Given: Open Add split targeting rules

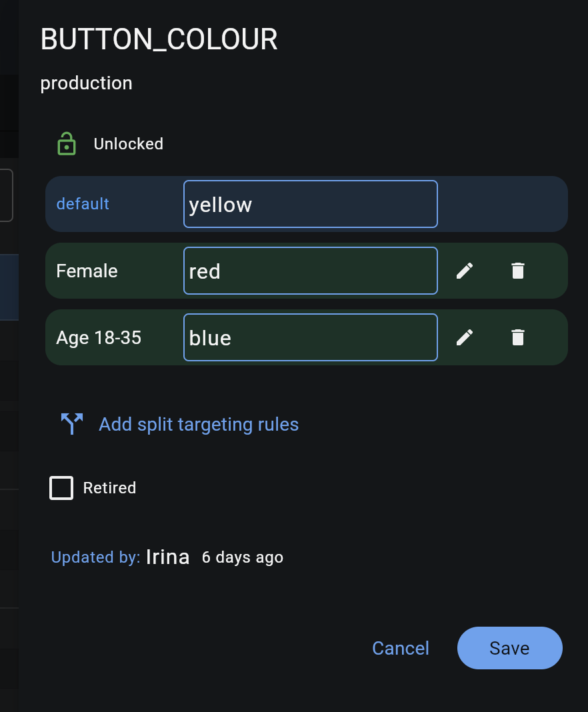Looking at the screenshot, I should pos(198,424).
